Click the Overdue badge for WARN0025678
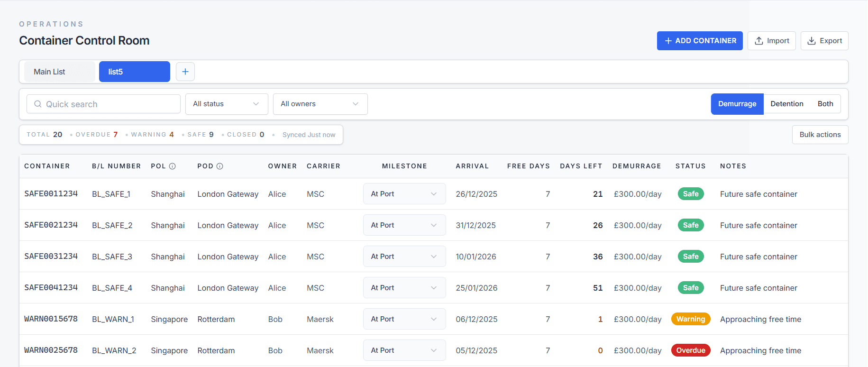This screenshot has width=868, height=367. [x=690, y=350]
